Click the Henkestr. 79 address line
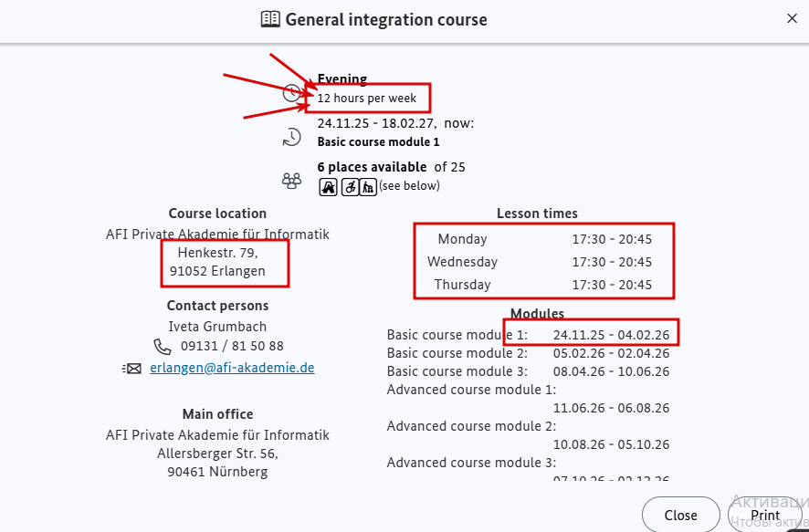 (x=217, y=252)
